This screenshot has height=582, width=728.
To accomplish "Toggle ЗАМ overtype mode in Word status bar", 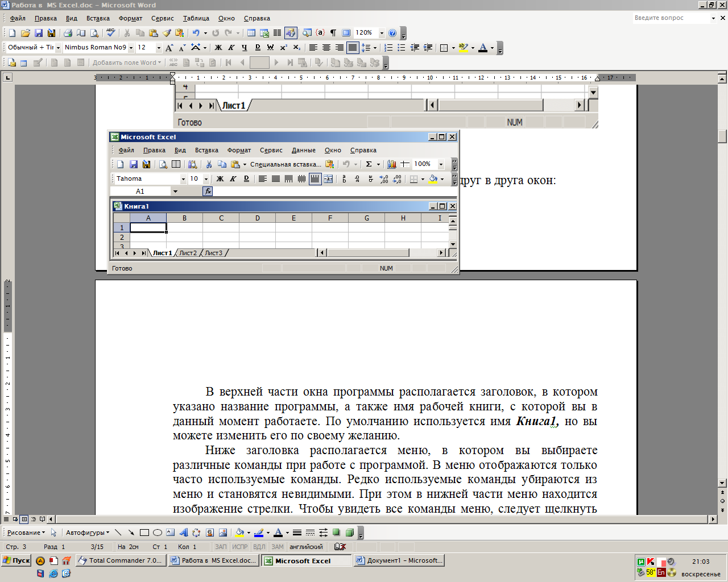I will click(278, 547).
